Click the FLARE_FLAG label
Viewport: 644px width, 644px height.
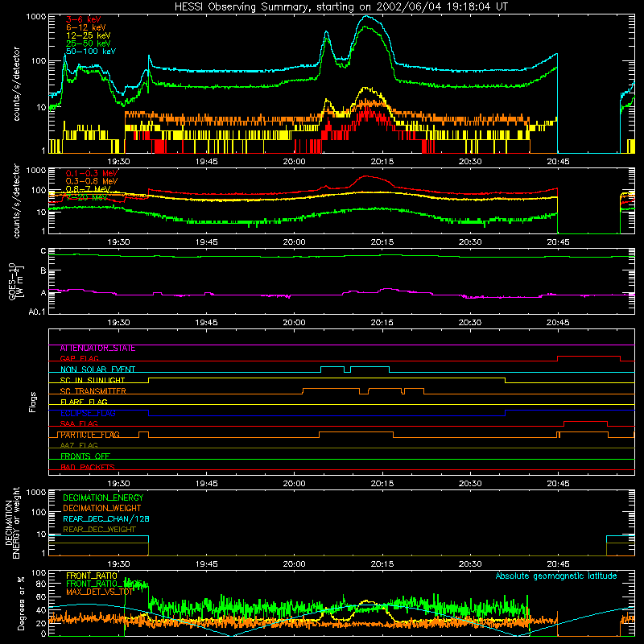pyautogui.click(x=84, y=402)
